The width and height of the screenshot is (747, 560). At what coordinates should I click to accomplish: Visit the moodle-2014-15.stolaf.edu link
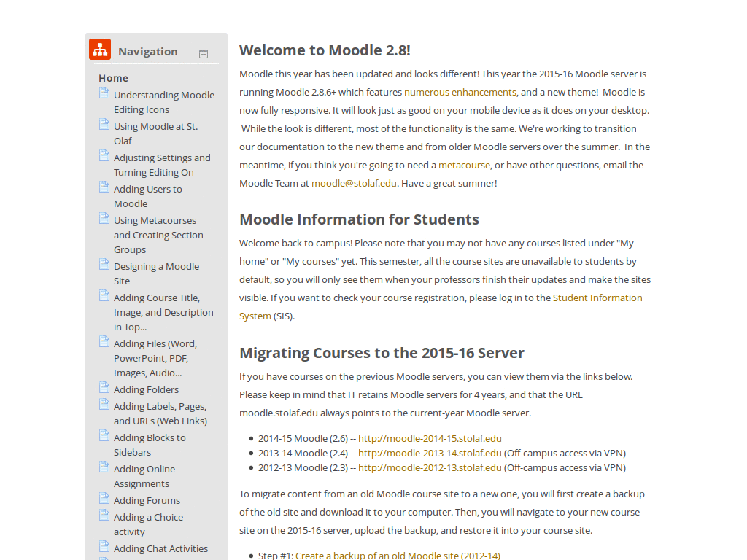(x=430, y=438)
